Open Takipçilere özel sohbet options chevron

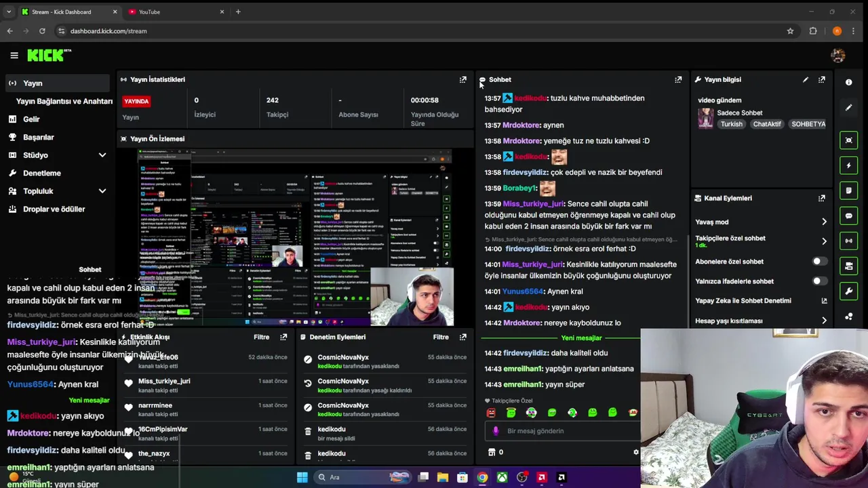[824, 241]
